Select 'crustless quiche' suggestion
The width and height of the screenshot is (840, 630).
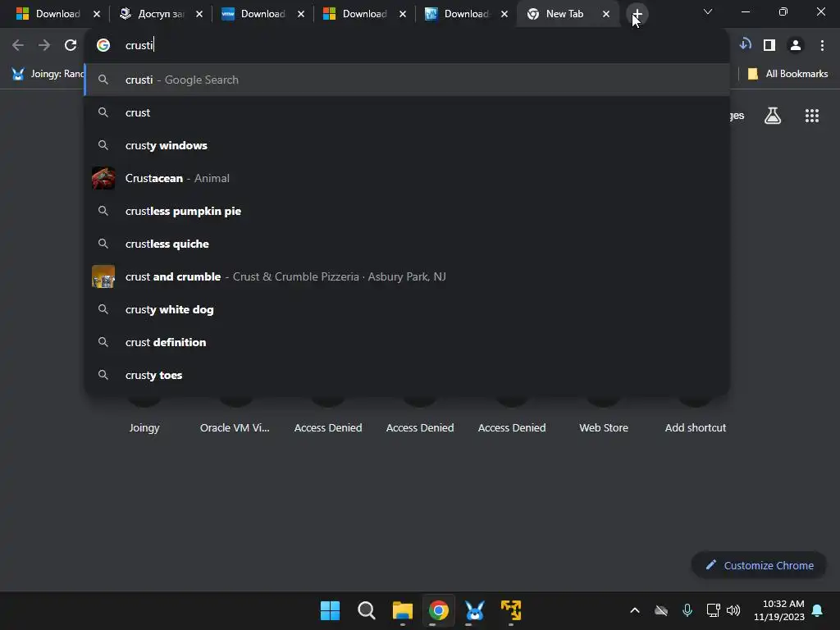(407, 244)
